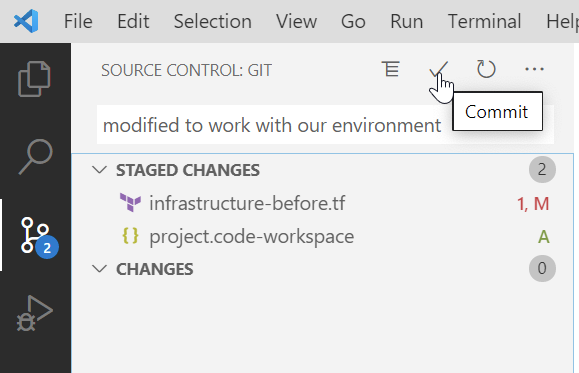
Task: Collapse the Changes section chevron
Action: [99, 268]
